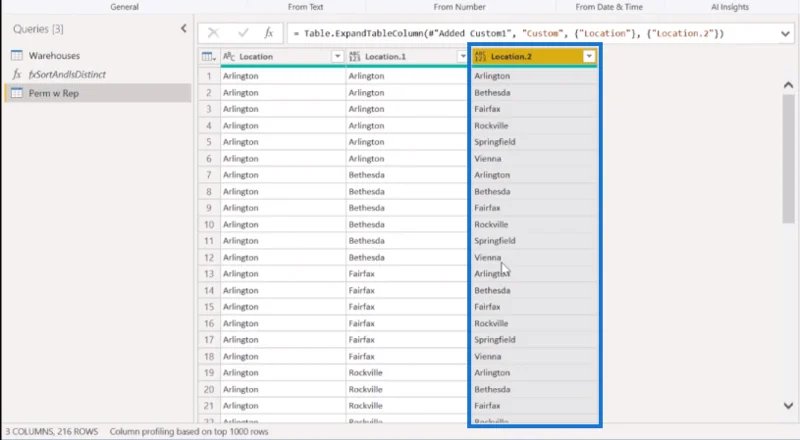Click inside the formula bar text
The image size is (800, 440).
514,34
